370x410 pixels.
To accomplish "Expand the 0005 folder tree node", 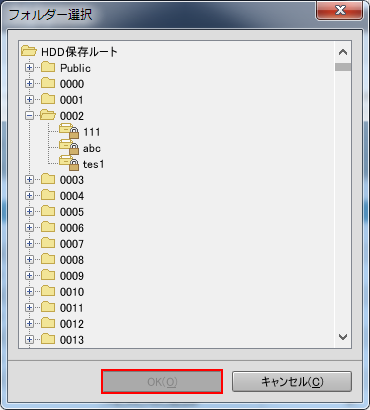I will coord(29,212).
